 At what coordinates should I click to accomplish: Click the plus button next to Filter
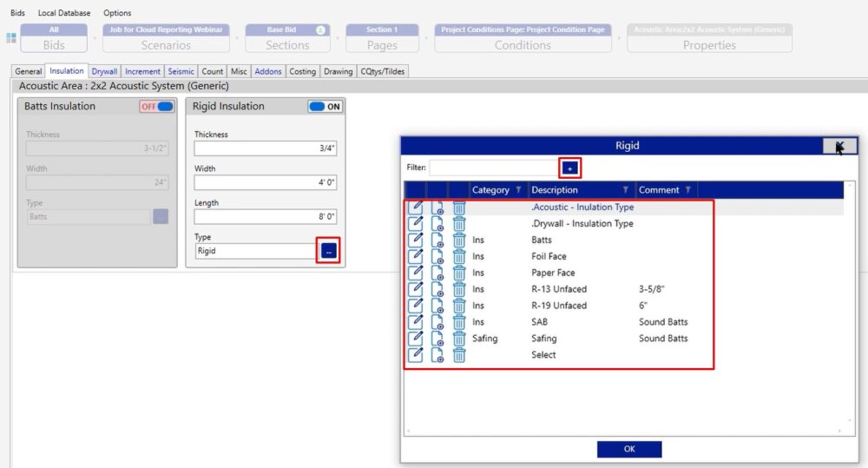click(569, 168)
